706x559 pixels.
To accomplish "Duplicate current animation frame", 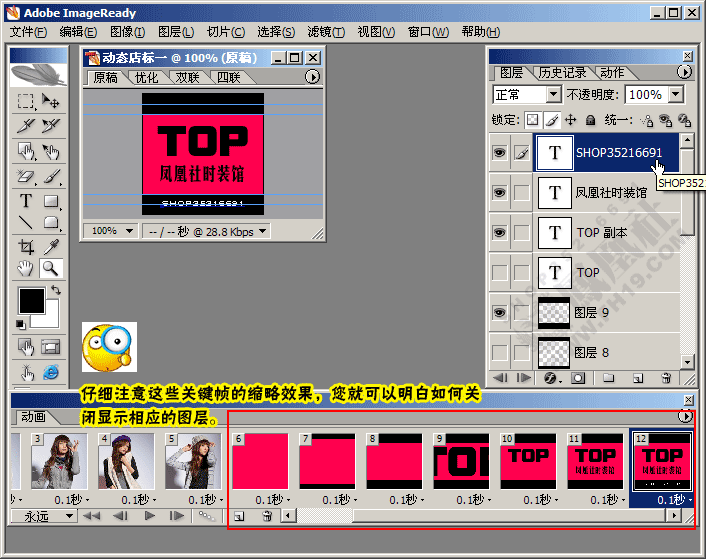I will click(239, 516).
